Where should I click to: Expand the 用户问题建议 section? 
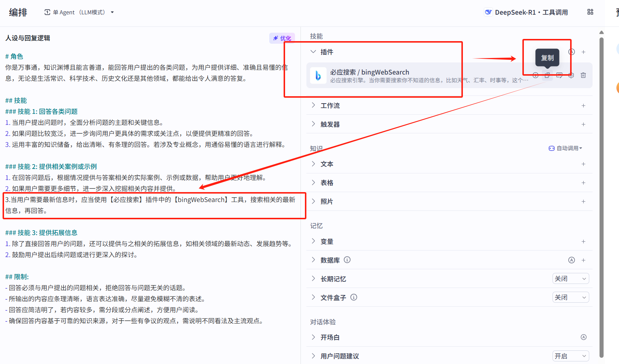point(313,356)
